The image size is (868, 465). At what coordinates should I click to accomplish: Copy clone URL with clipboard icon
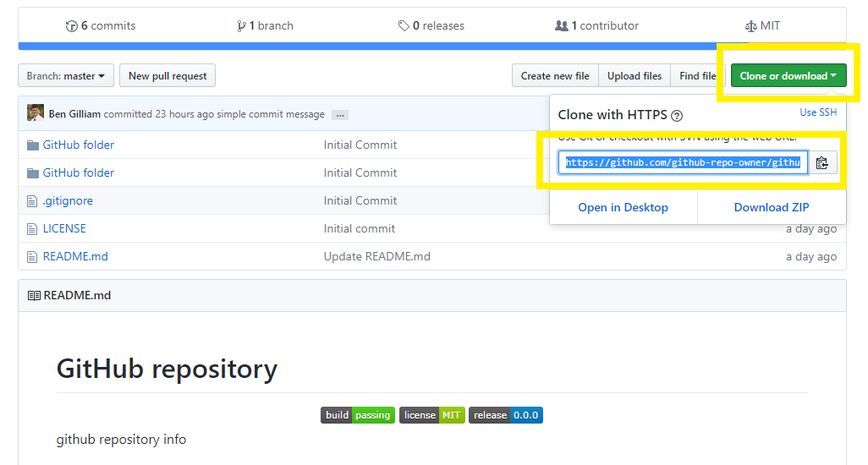(x=822, y=162)
